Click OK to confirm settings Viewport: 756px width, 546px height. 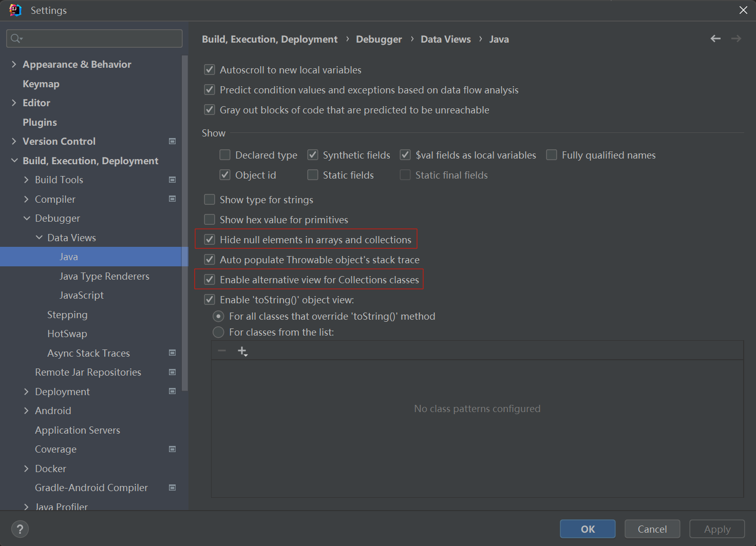588,529
